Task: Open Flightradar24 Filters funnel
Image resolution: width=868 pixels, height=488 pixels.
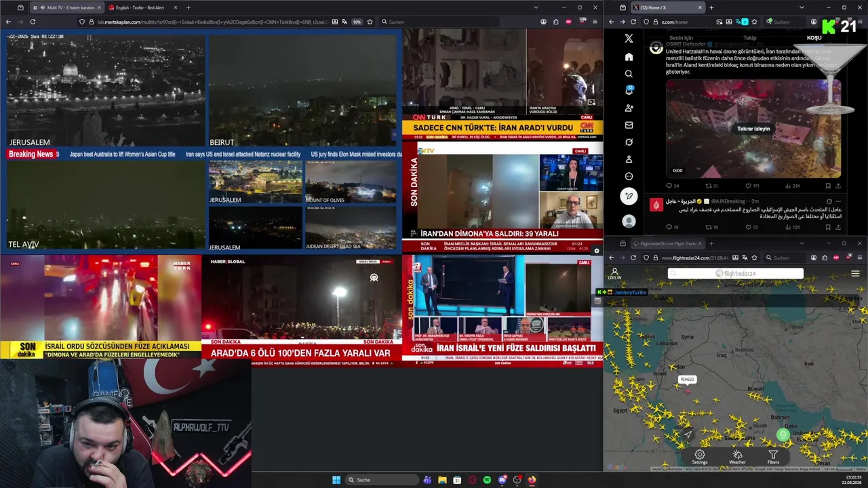Action: tap(773, 457)
